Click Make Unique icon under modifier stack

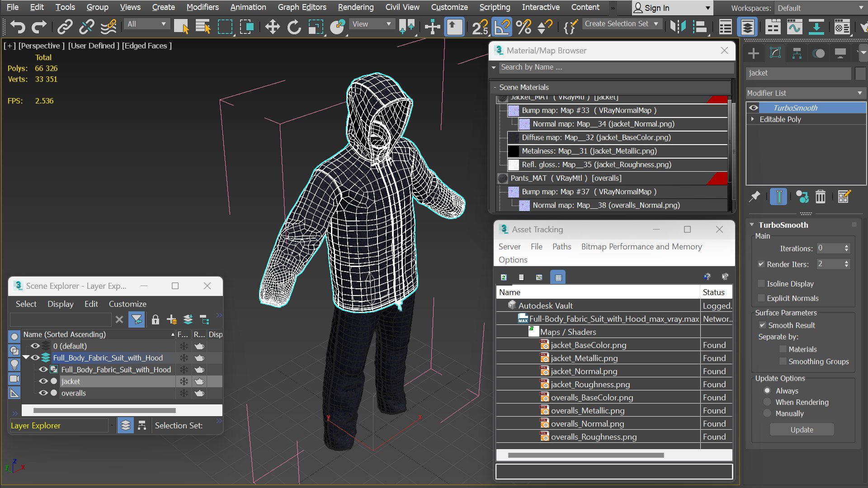(x=802, y=197)
